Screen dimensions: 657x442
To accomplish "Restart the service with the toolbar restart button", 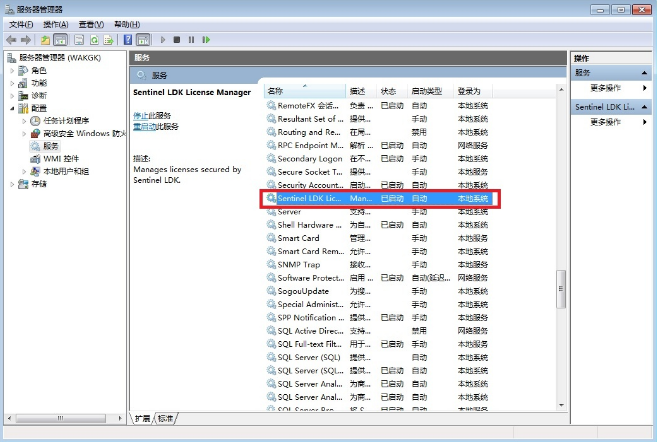I will click(206, 40).
